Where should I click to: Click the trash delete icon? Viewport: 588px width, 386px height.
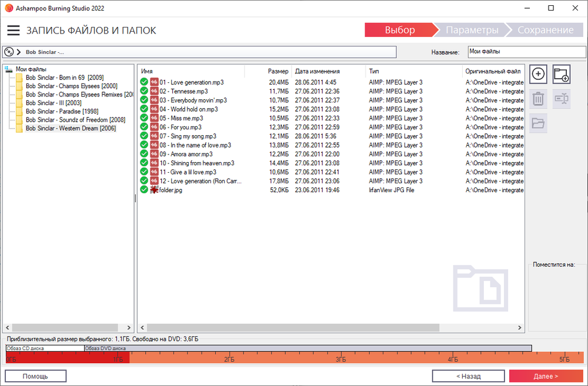point(538,99)
